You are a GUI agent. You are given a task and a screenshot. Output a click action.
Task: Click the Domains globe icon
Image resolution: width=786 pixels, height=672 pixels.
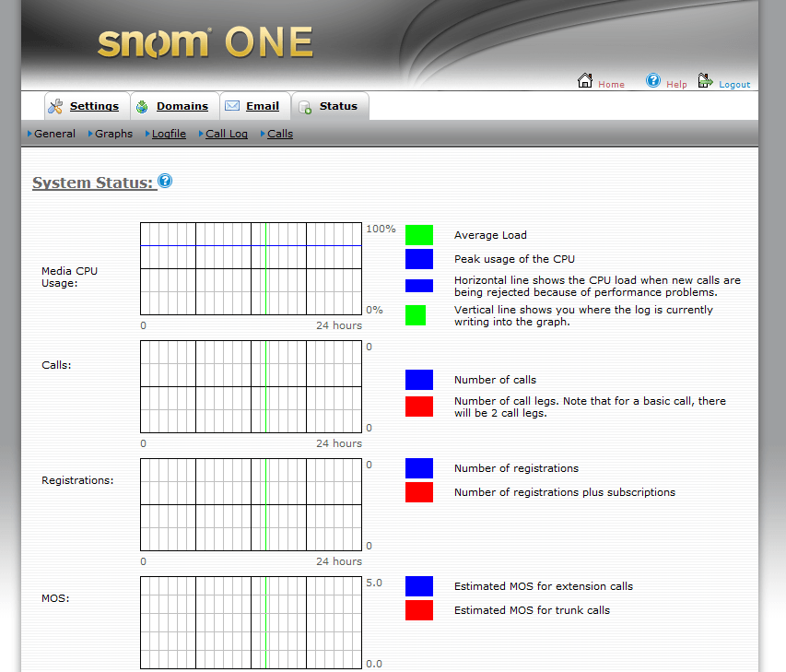coord(143,107)
